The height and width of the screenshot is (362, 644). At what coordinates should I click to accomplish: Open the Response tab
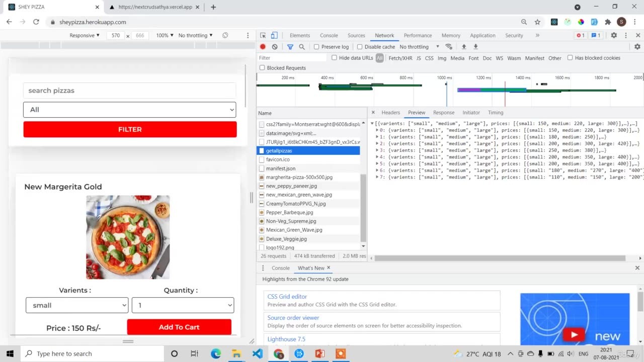click(x=444, y=112)
